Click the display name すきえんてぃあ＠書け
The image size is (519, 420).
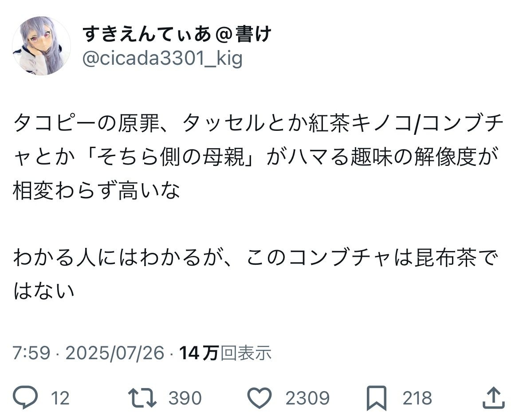[x=177, y=34]
